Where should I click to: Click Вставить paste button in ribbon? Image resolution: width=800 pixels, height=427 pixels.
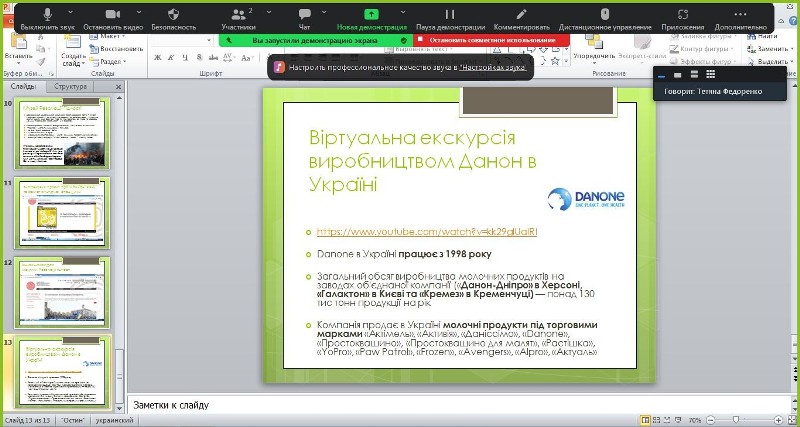click(x=18, y=47)
